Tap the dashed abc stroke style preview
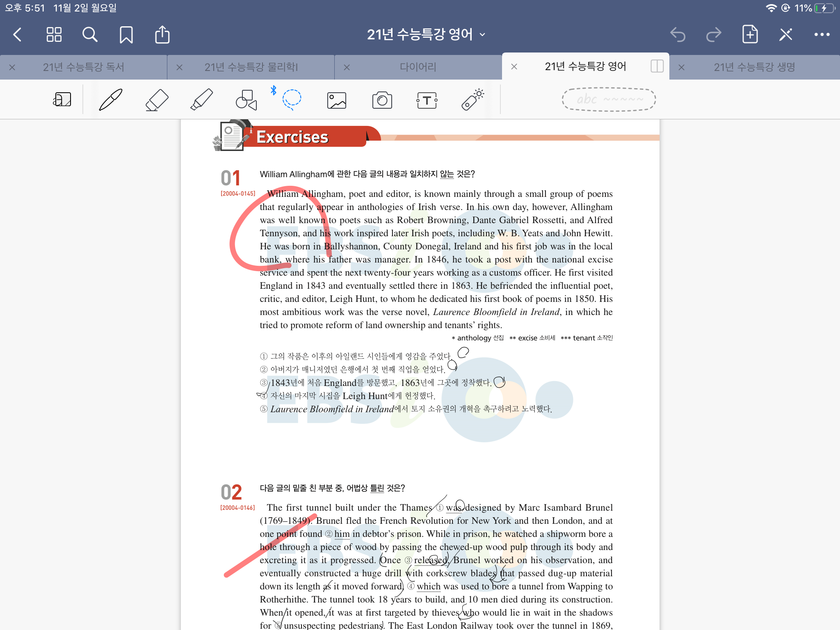Viewport: 840px width, 630px height. (x=609, y=99)
